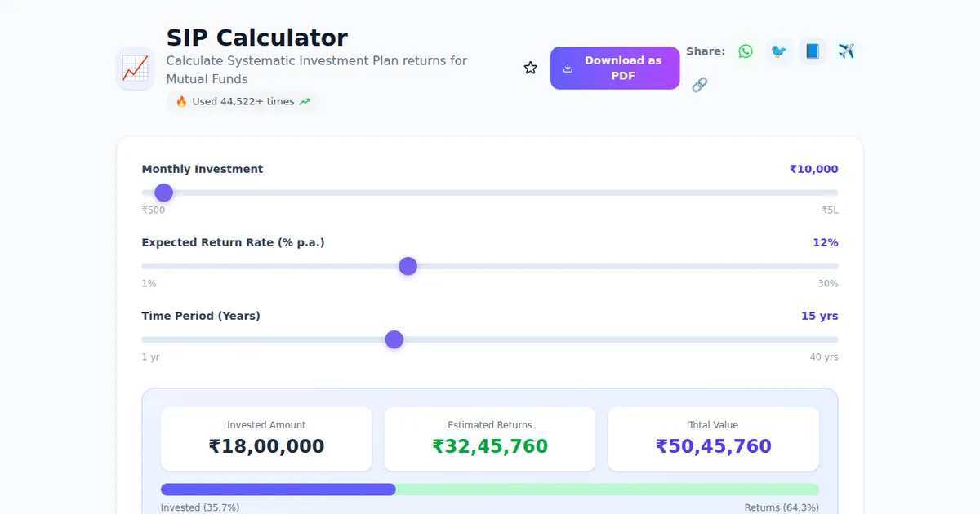Click the 12% return rate value

[x=825, y=242]
